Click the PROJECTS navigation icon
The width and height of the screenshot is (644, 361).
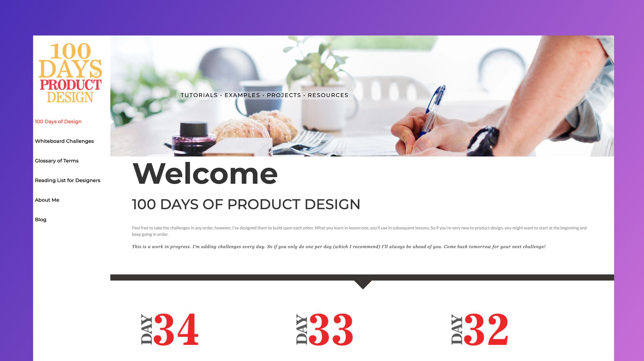(x=283, y=95)
